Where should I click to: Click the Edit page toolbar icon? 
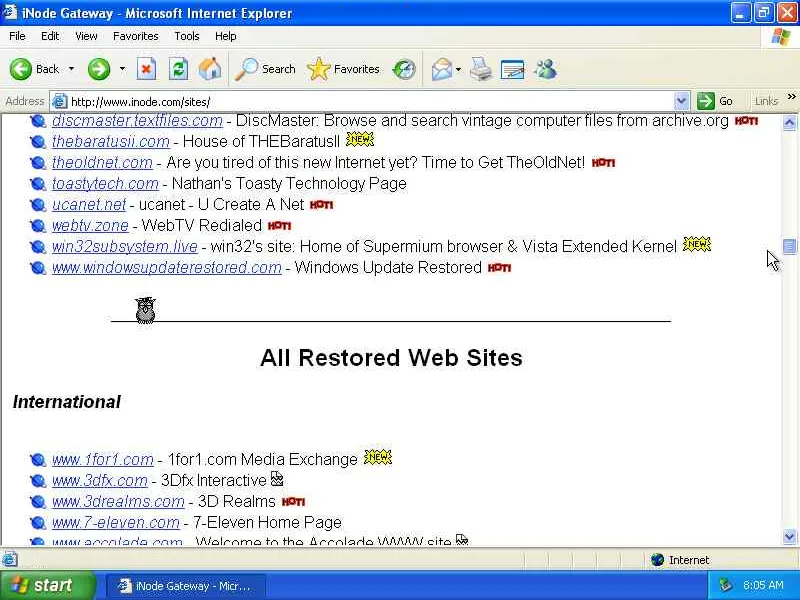pos(512,69)
